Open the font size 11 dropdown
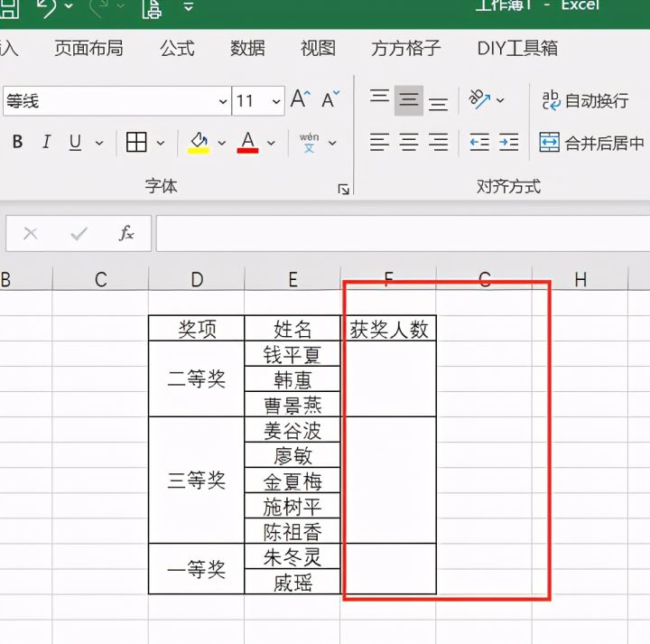The height and width of the screenshot is (644, 650). click(276, 101)
